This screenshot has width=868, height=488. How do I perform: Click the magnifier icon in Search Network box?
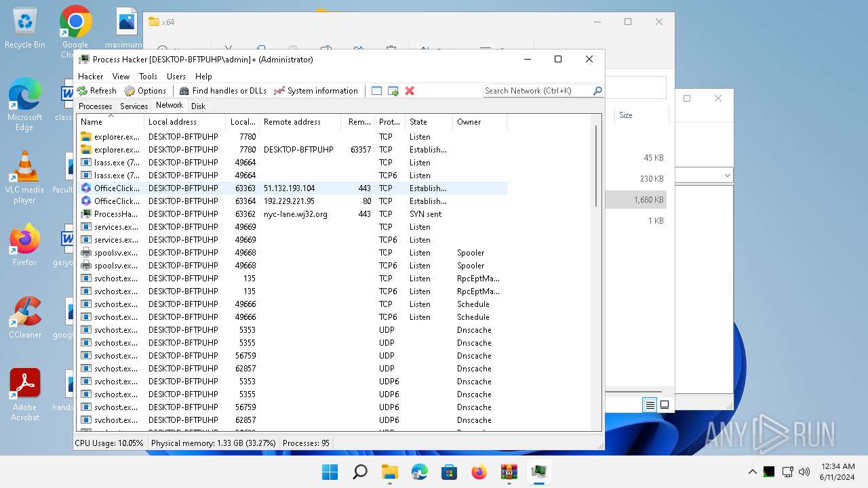tap(597, 91)
